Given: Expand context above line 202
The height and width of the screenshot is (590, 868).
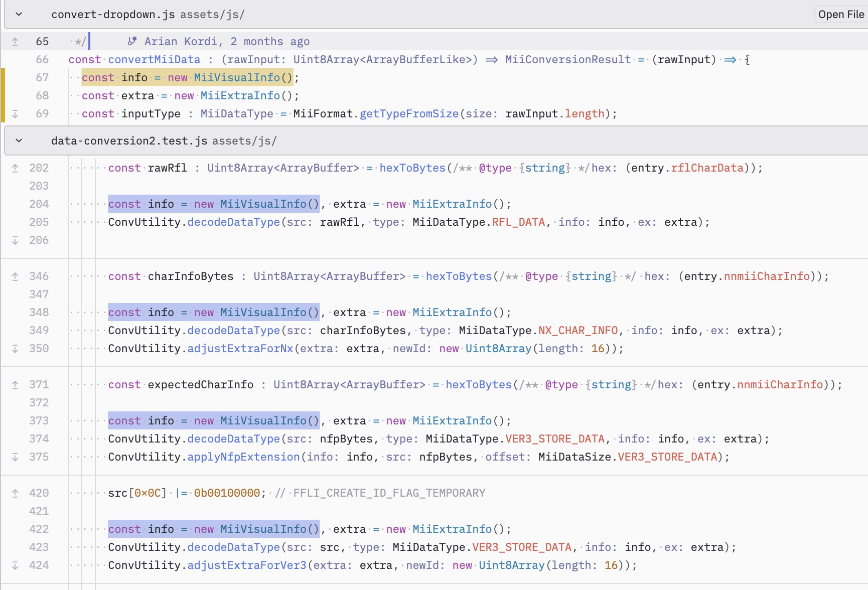Looking at the screenshot, I should (x=15, y=168).
